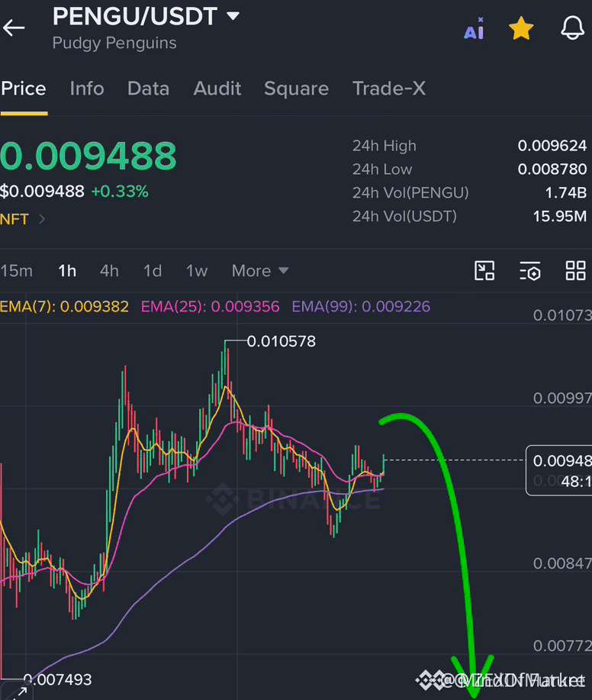Click the large 0.009488 current price
This screenshot has height=700, width=592.
88,156
